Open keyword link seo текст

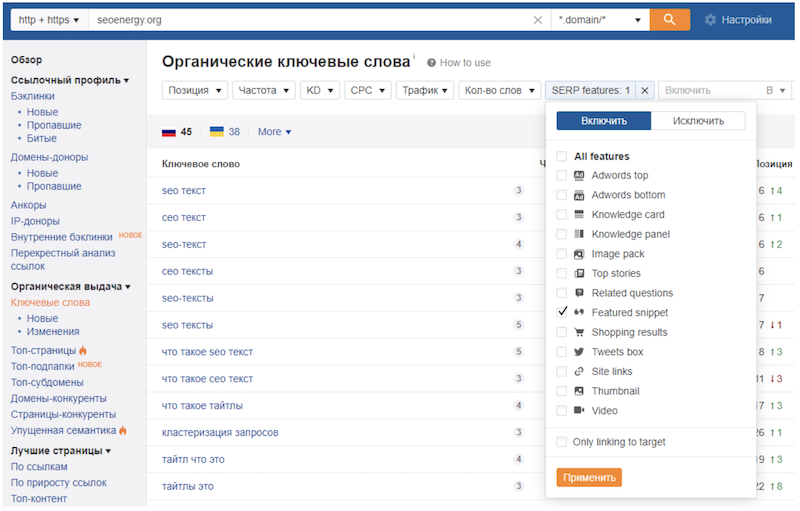click(x=184, y=191)
